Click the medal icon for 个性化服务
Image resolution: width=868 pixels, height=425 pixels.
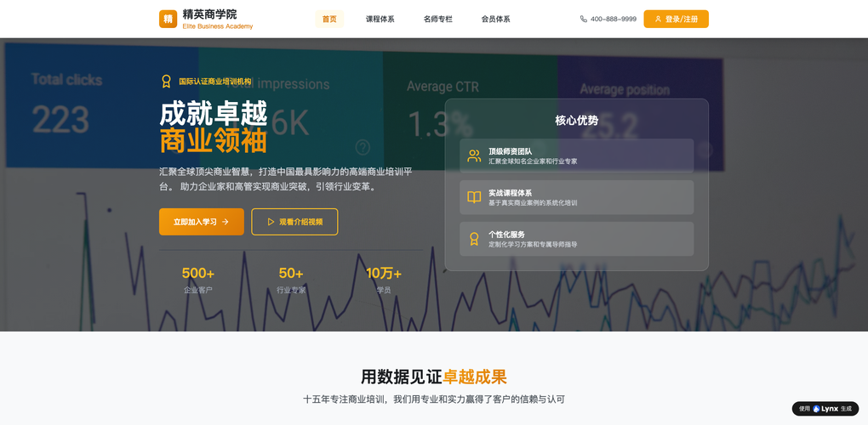[474, 239]
